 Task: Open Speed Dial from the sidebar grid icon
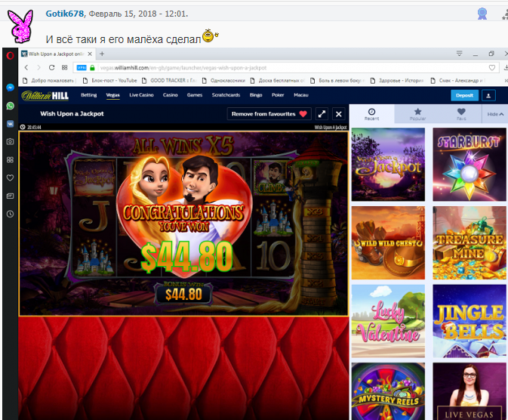tap(10, 159)
